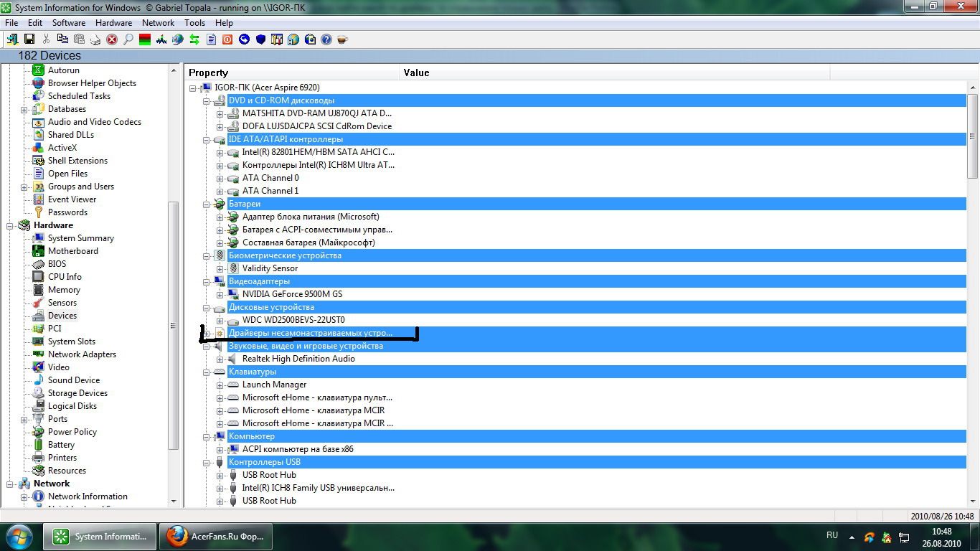Screen dimensions: 980x551
Task: Expand the WDC WD2500BEVS-22UST0 device
Action: (220, 321)
